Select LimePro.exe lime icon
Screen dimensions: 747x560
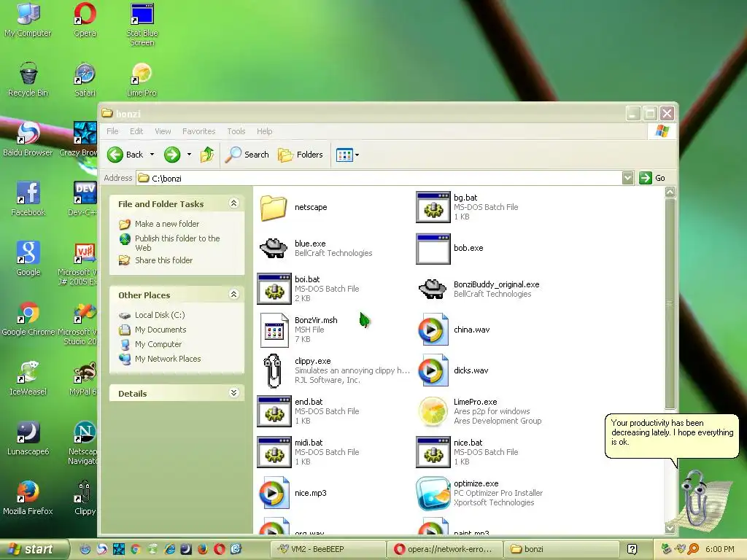(x=433, y=411)
